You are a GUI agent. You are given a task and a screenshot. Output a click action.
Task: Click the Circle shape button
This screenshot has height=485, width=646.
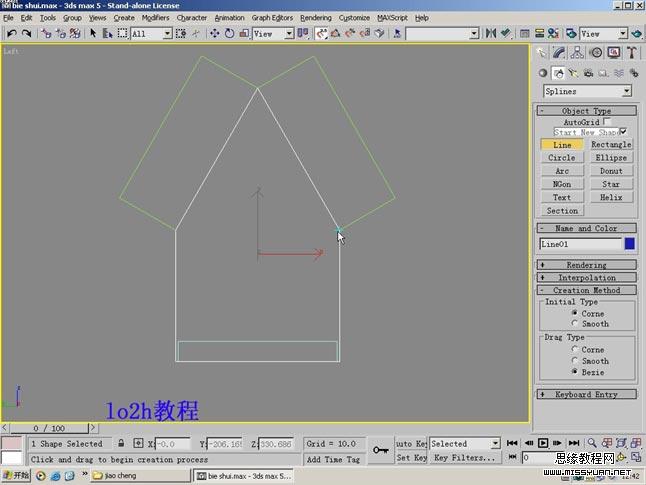click(x=562, y=158)
